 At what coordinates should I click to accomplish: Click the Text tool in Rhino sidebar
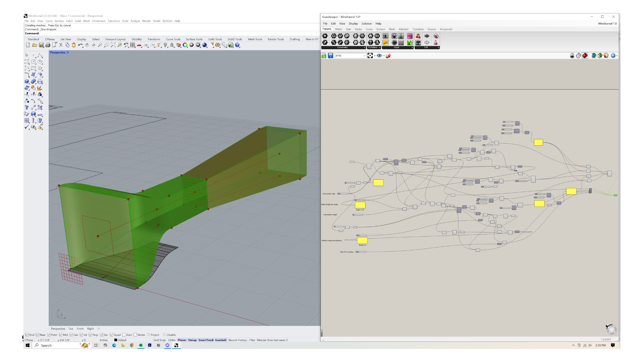27,108
